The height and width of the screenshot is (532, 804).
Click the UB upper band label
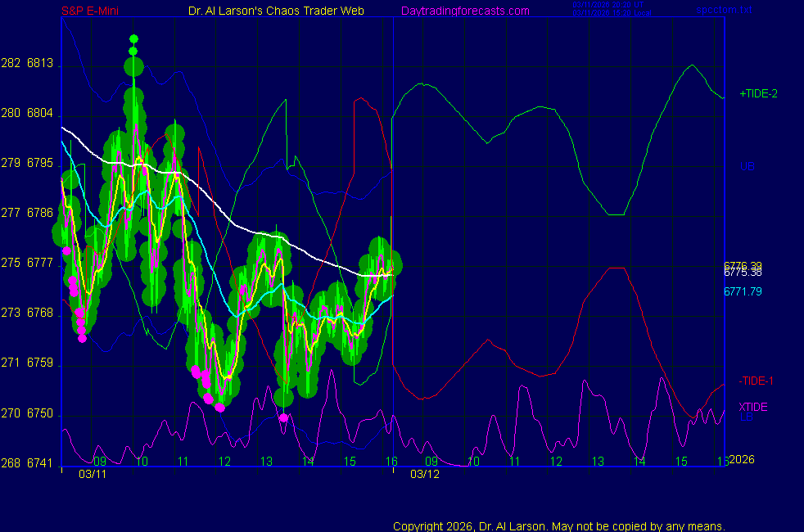pos(747,166)
